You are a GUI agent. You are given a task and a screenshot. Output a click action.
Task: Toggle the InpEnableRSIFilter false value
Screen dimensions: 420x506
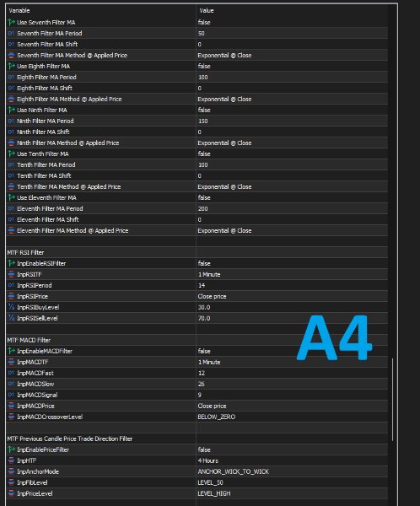pyautogui.click(x=292, y=263)
